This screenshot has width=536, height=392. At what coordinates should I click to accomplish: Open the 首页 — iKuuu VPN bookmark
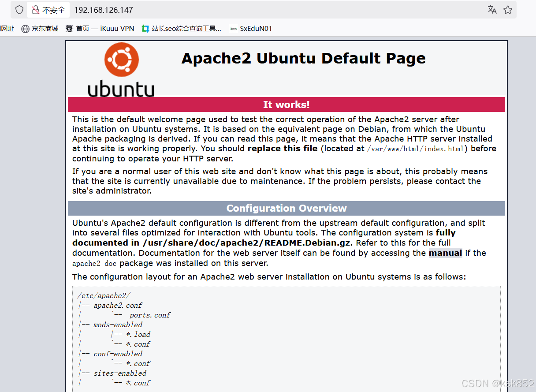tap(100, 29)
